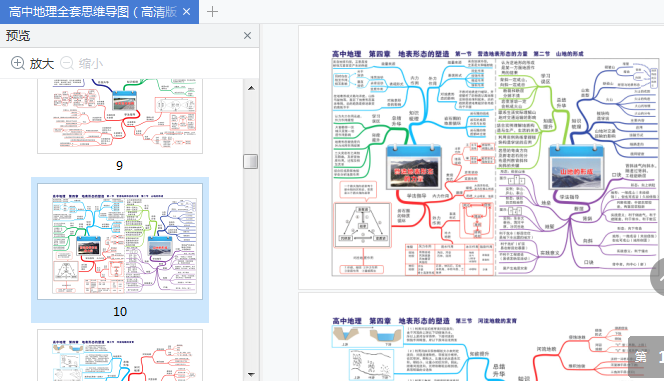Click the 放大 zoom in label
Viewport: 664px width, 381px height.
tap(42, 64)
